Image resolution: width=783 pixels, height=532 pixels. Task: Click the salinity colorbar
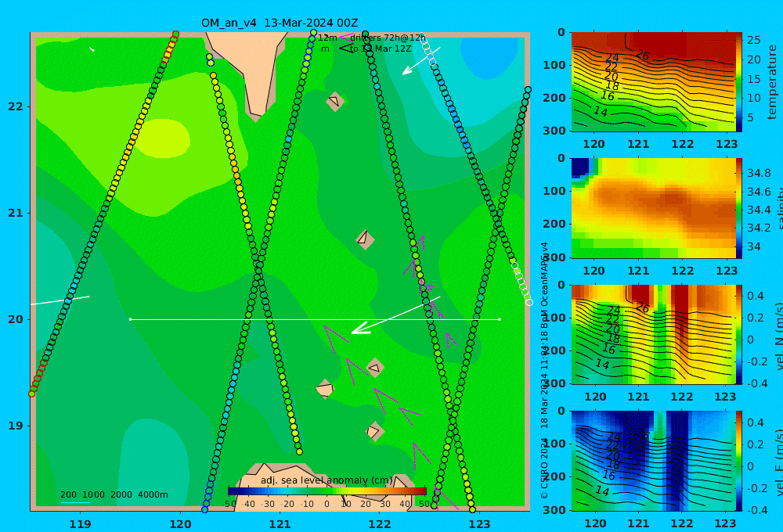(739, 208)
